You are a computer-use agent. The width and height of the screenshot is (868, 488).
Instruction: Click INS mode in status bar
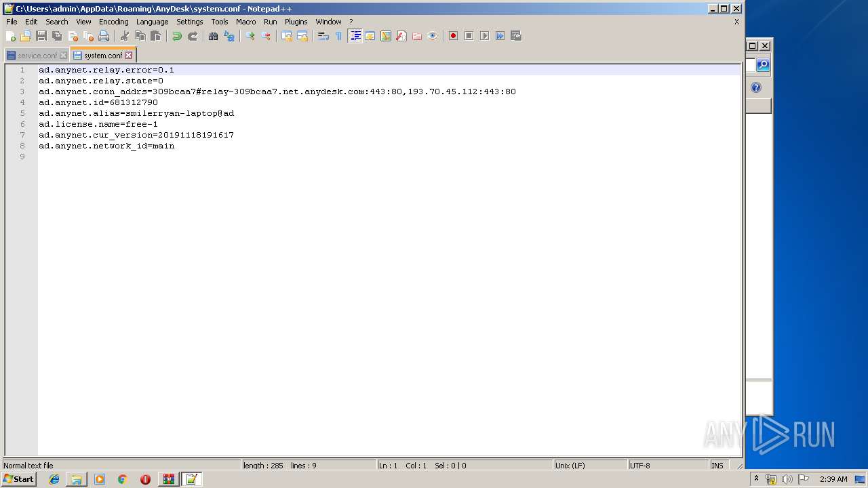coord(717,466)
